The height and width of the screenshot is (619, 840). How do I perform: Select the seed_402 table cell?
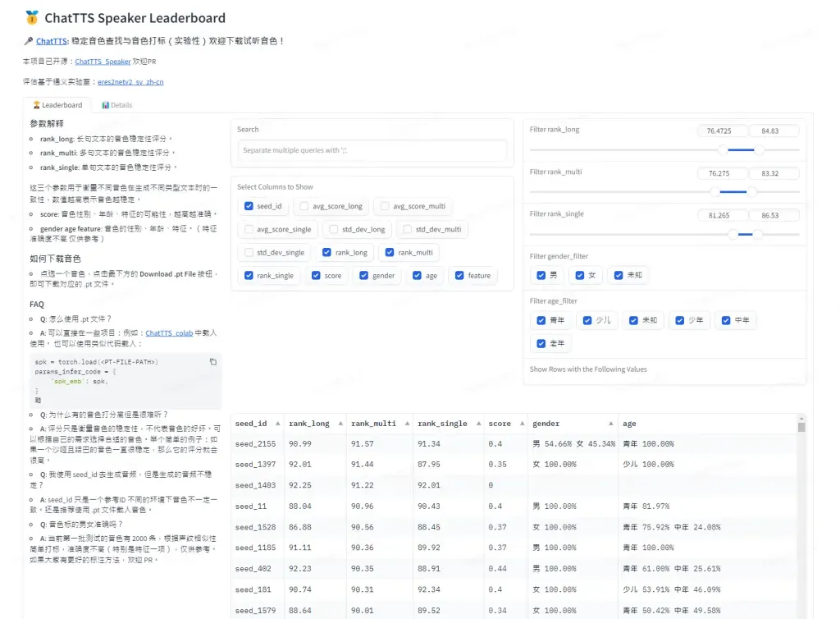click(257, 569)
